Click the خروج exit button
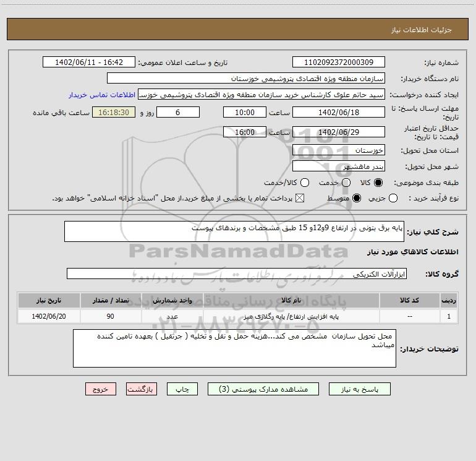 click(101, 389)
